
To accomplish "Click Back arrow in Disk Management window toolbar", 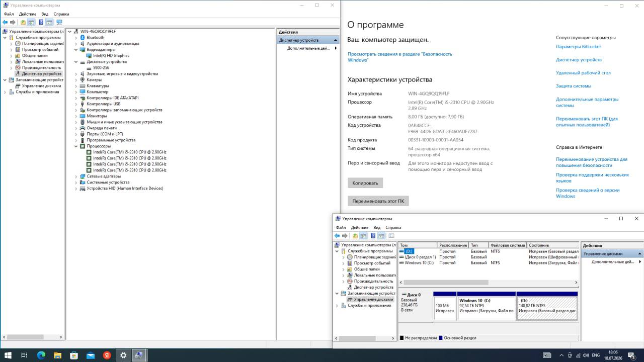I will pos(337,235).
